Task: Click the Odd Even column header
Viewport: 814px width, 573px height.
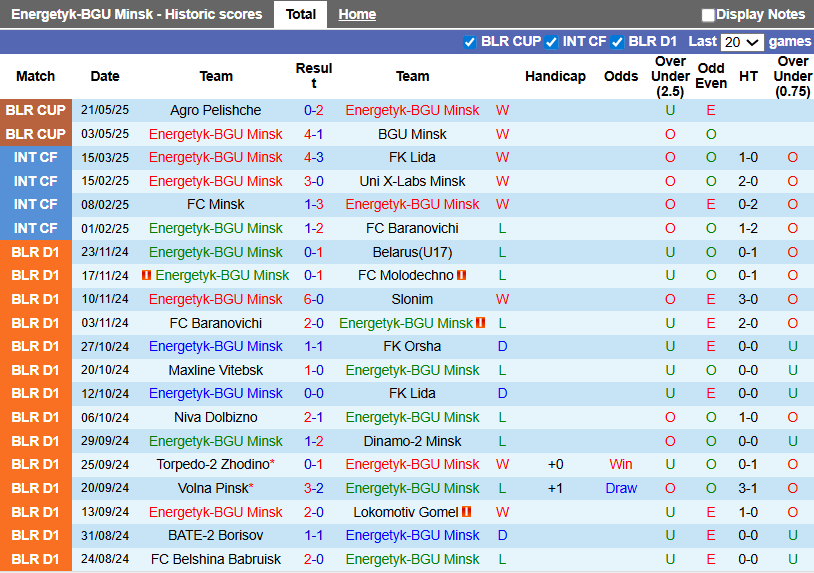Action: (711, 76)
